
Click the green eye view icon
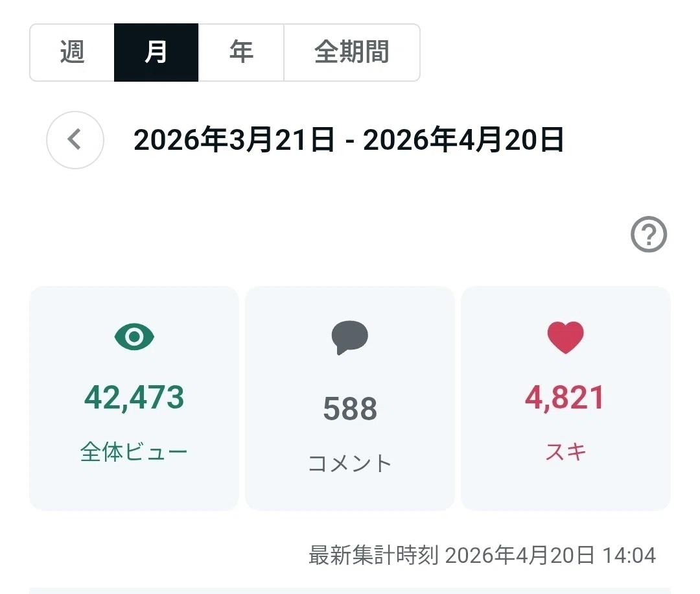134,337
